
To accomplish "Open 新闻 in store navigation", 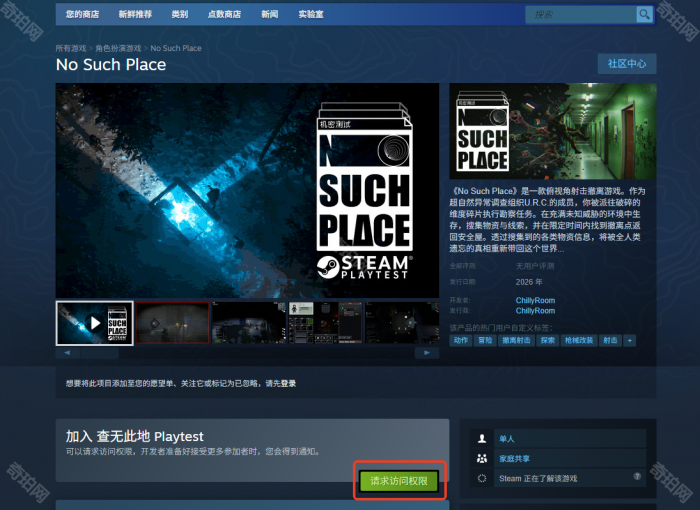I will (270, 14).
